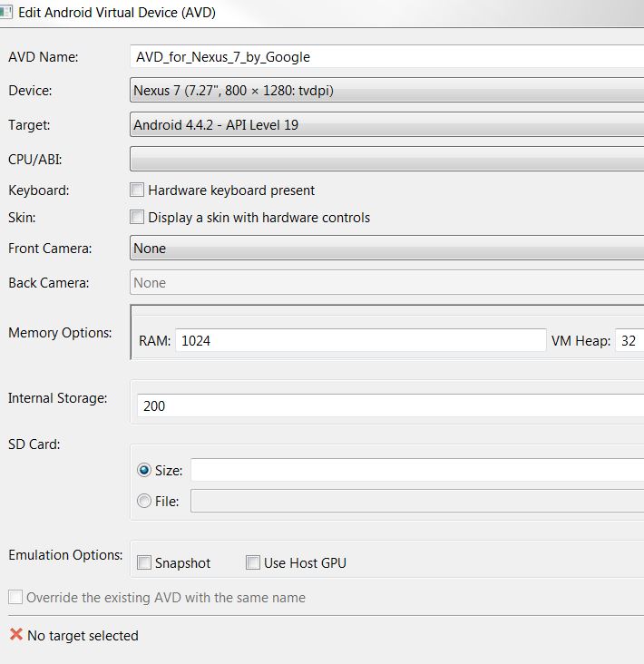
Task: Enable Hardware keyboard present checkbox
Action: [137, 190]
